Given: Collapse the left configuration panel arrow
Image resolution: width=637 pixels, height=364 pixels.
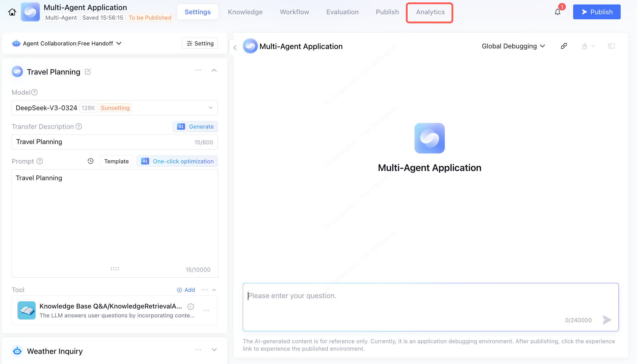Looking at the screenshot, I should coord(235,48).
